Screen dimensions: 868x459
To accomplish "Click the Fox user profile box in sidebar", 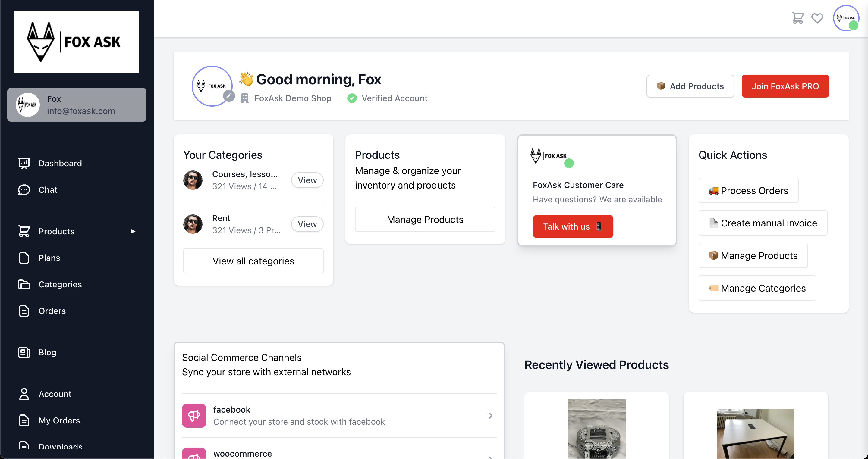I will coord(77,105).
